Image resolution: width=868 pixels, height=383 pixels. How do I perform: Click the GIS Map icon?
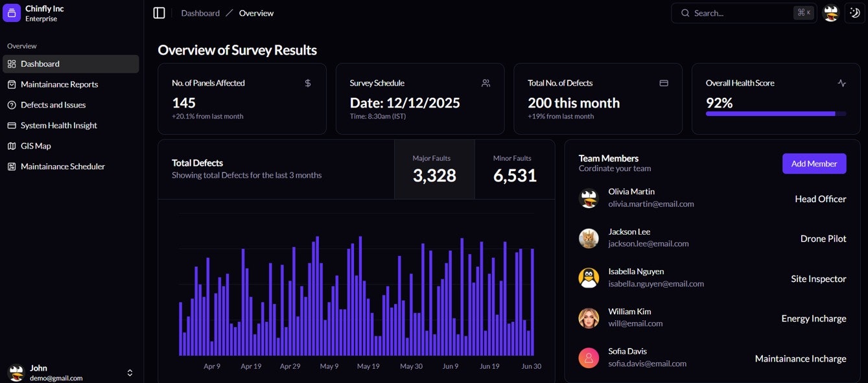click(12, 146)
